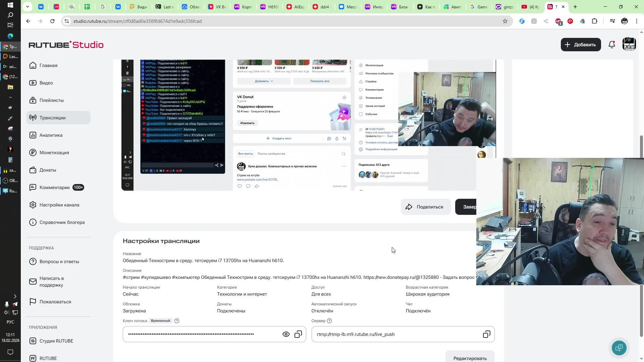Viewport: 644px width, 362px height.
Task: Open the Монетизация sidebar section
Action: 54,153
